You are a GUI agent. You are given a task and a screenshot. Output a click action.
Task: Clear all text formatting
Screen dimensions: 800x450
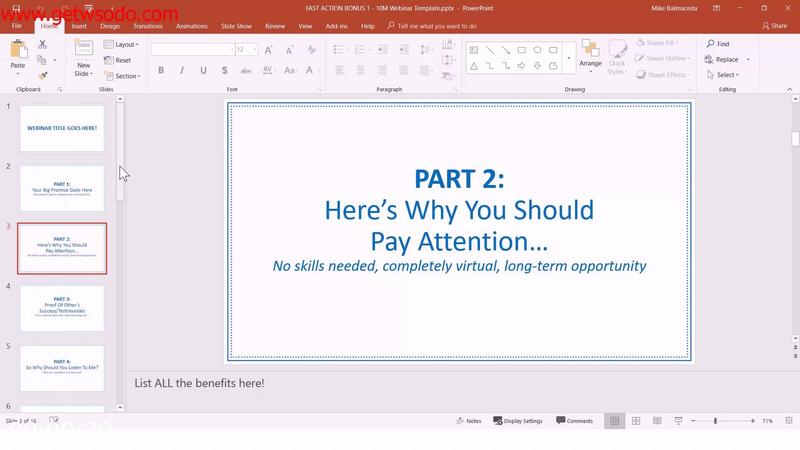point(311,49)
